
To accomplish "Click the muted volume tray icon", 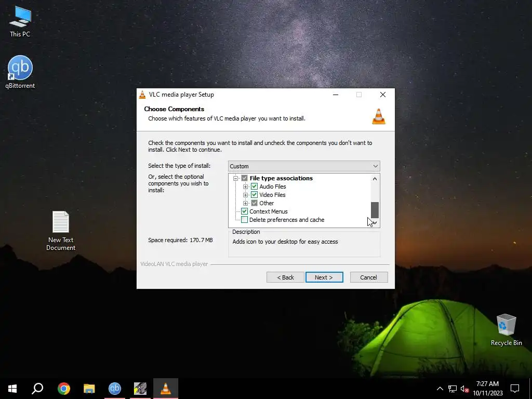I will coord(464,389).
